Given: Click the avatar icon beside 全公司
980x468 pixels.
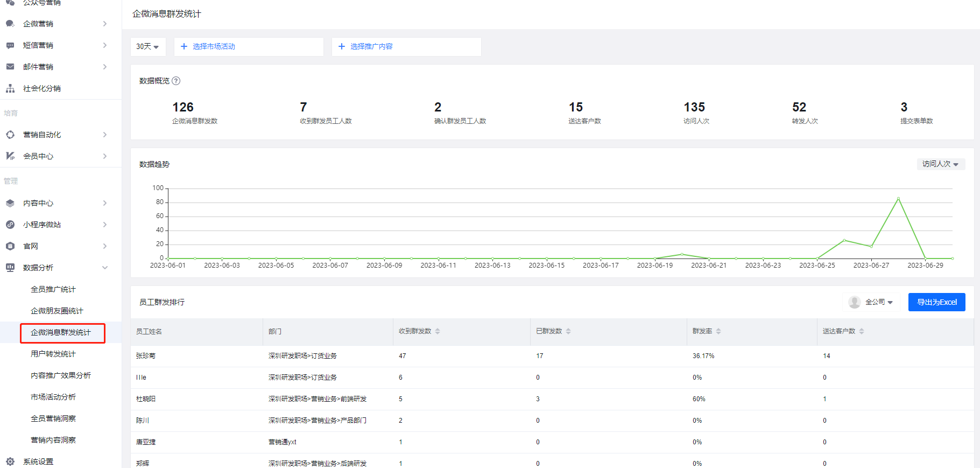Looking at the screenshot, I should click(x=855, y=302).
